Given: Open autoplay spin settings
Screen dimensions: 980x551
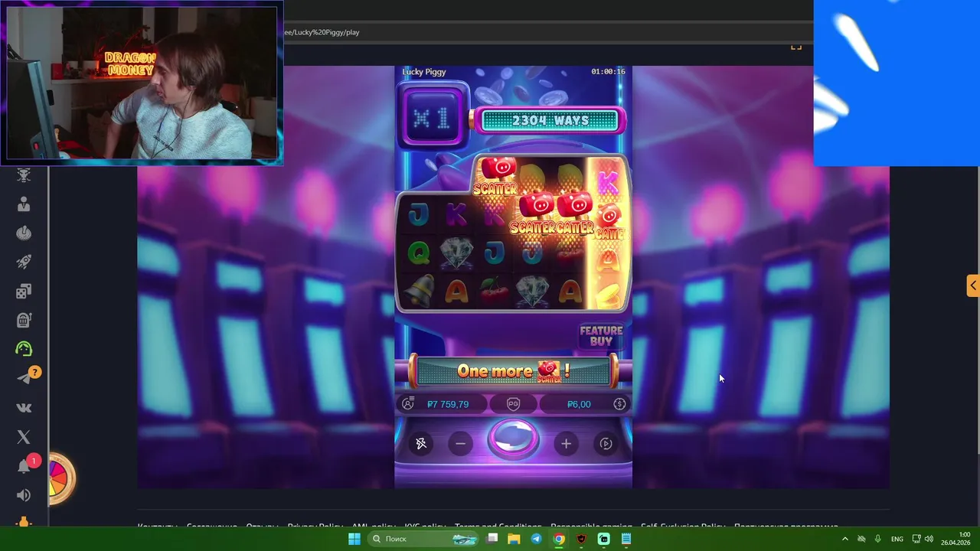Looking at the screenshot, I should tap(606, 443).
